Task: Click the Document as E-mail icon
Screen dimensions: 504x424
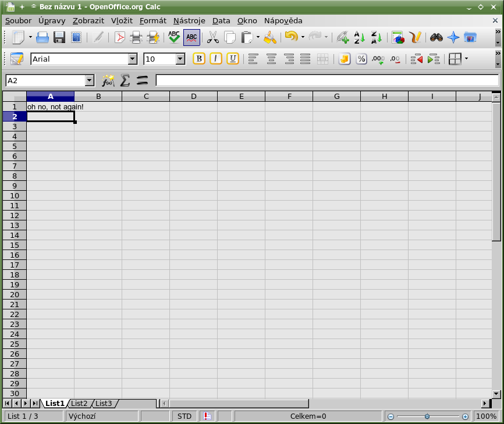Action: coord(76,38)
